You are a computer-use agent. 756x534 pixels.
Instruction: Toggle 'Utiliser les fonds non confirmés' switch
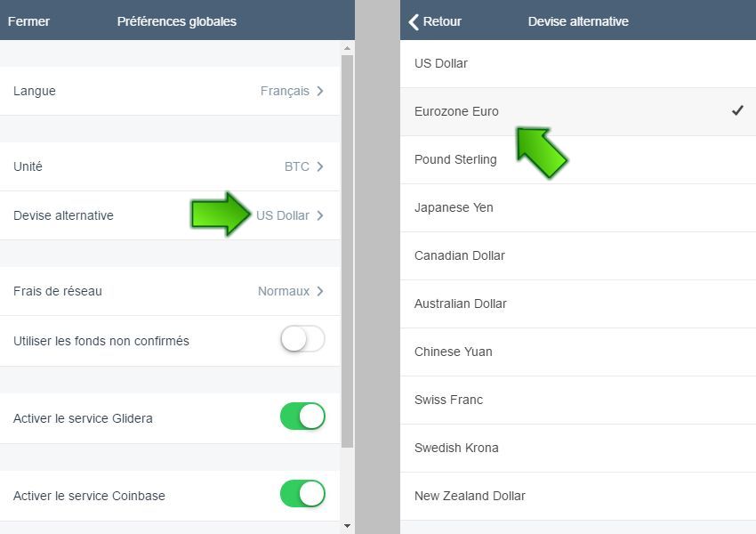coord(302,340)
